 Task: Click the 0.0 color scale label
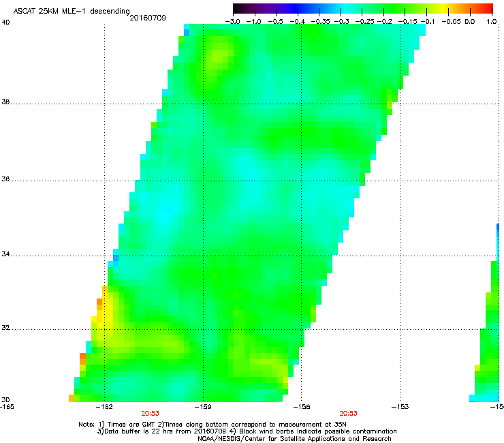(x=470, y=22)
